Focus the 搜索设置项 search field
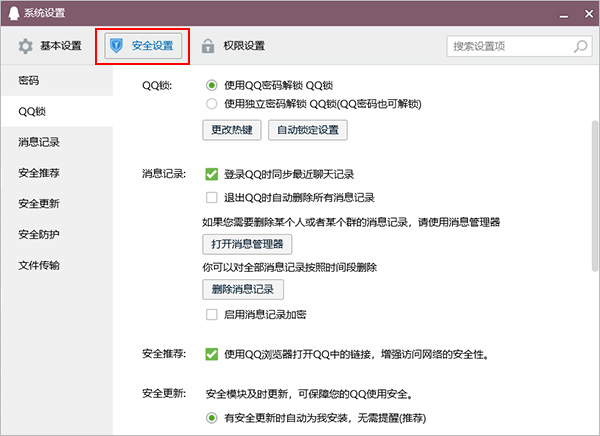600x436 pixels. tap(519, 46)
